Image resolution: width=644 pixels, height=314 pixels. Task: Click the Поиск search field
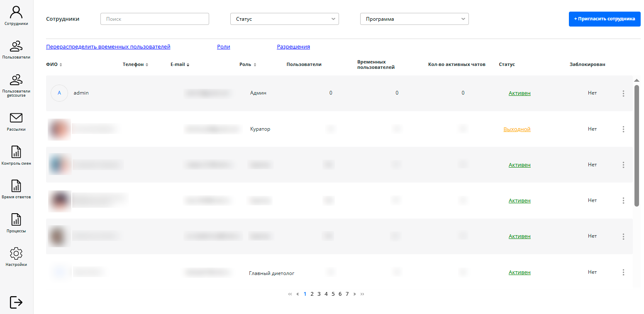(155, 19)
